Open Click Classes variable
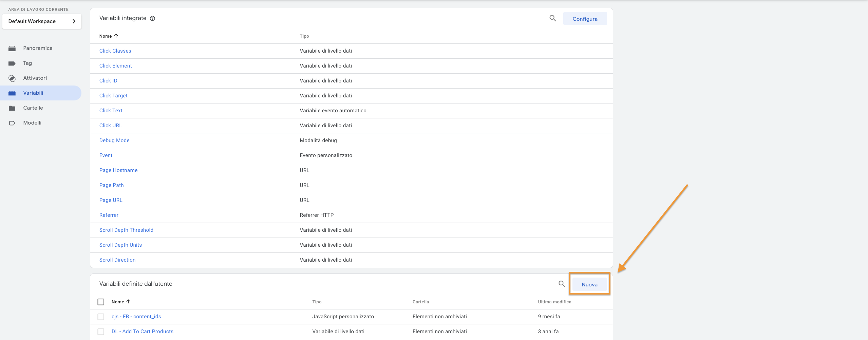The image size is (868, 340). [x=115, y=51]
